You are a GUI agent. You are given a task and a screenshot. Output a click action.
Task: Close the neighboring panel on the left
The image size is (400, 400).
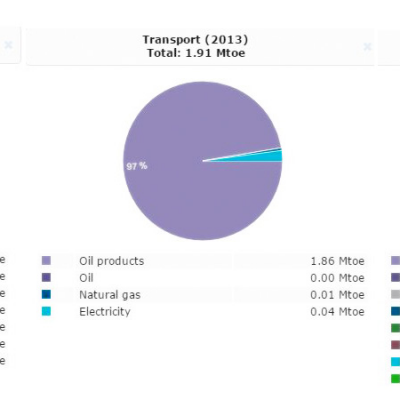(8, 45)
